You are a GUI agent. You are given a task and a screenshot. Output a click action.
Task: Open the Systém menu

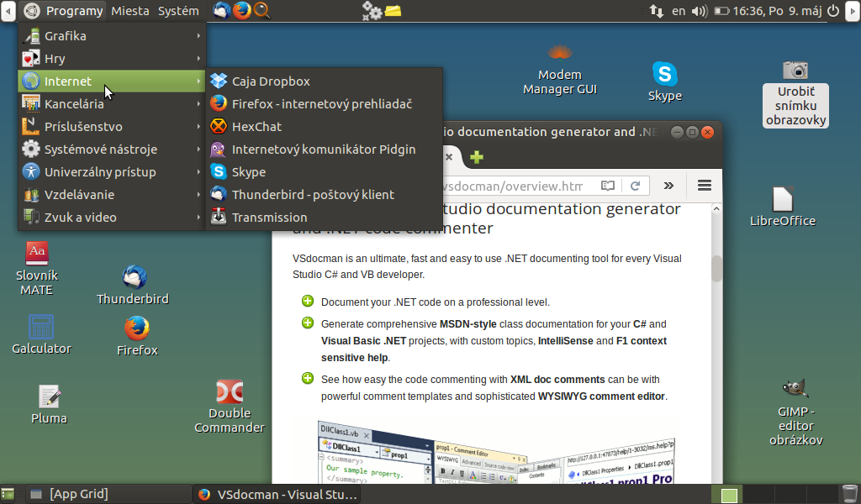tap(178, 11)
